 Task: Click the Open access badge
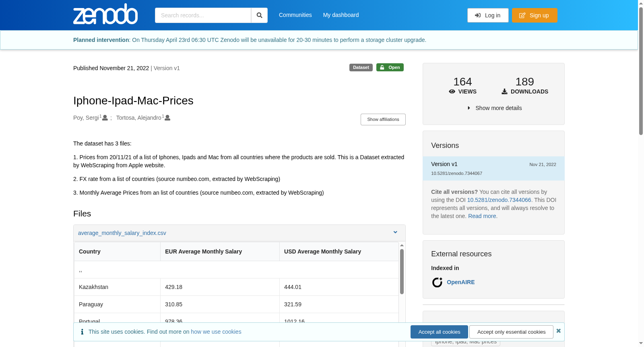point(390,67)
